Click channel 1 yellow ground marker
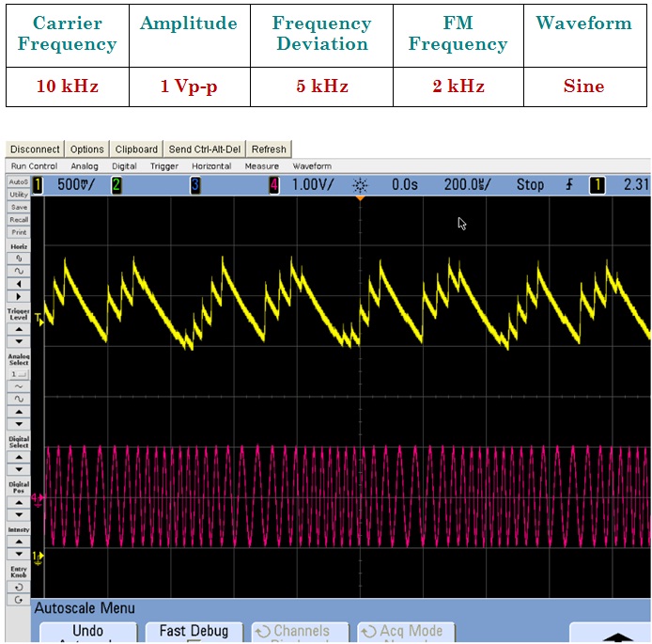 [x=38, y=558]
